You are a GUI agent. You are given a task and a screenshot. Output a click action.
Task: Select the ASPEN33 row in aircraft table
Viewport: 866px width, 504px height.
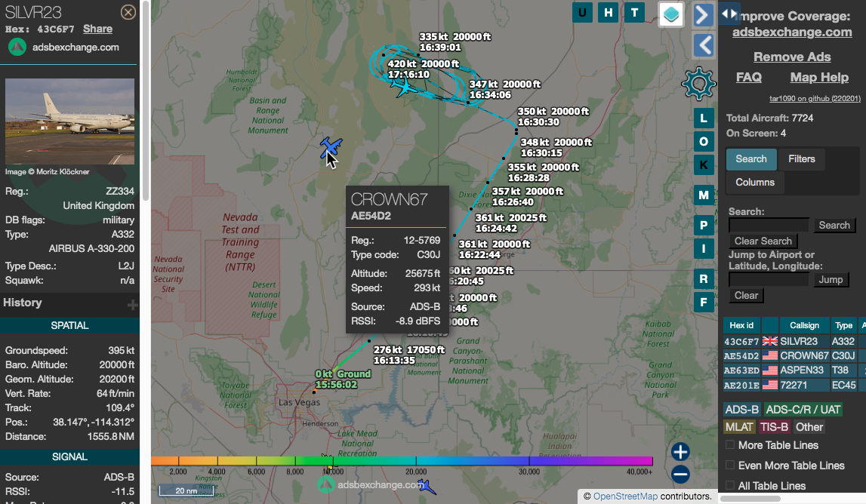tap(794, 370)
